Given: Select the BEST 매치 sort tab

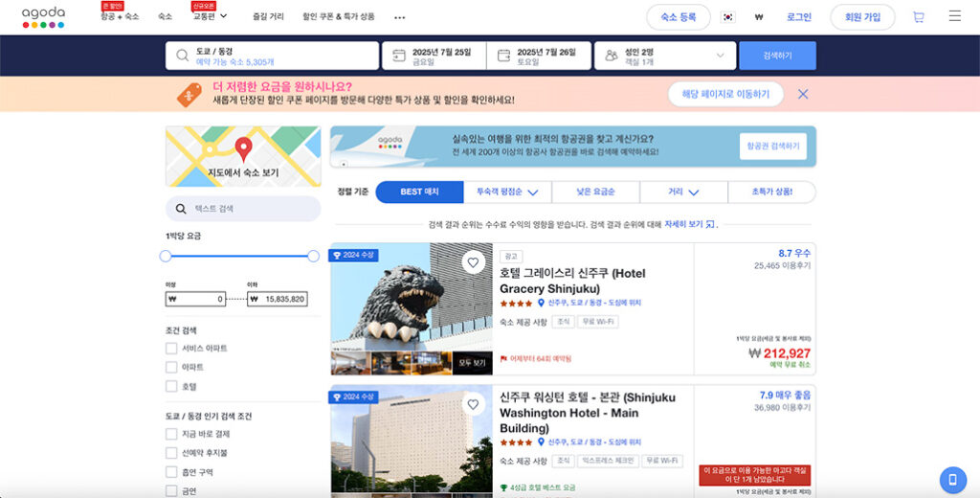Looking at the screenshot, I should (419, 192).
